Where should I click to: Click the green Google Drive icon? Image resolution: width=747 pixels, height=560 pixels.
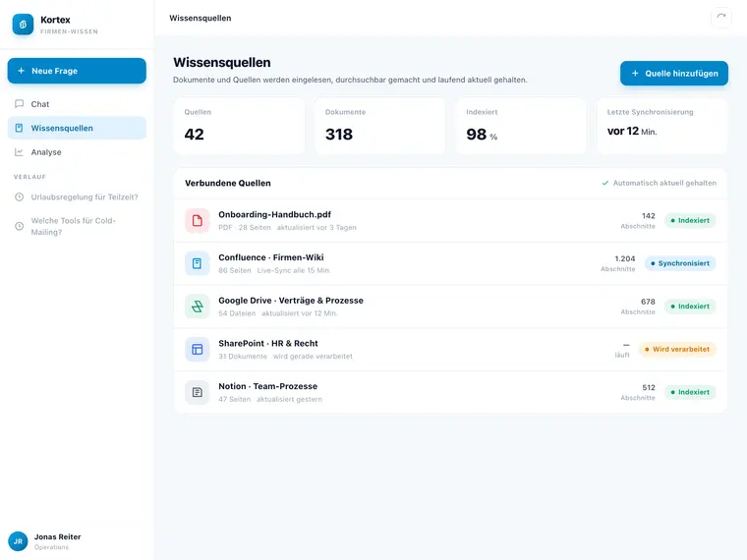[198, 307]
